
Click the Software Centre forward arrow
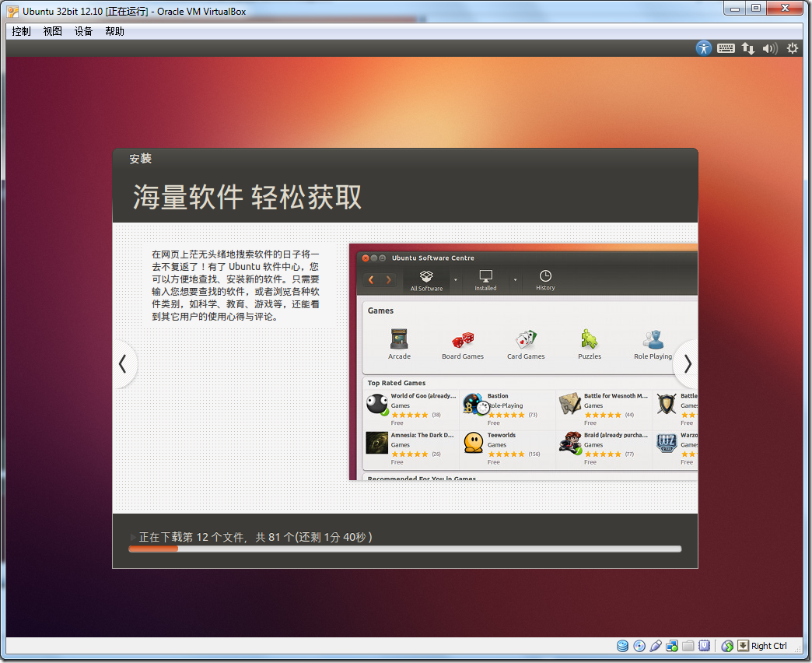tap(388, 280)
